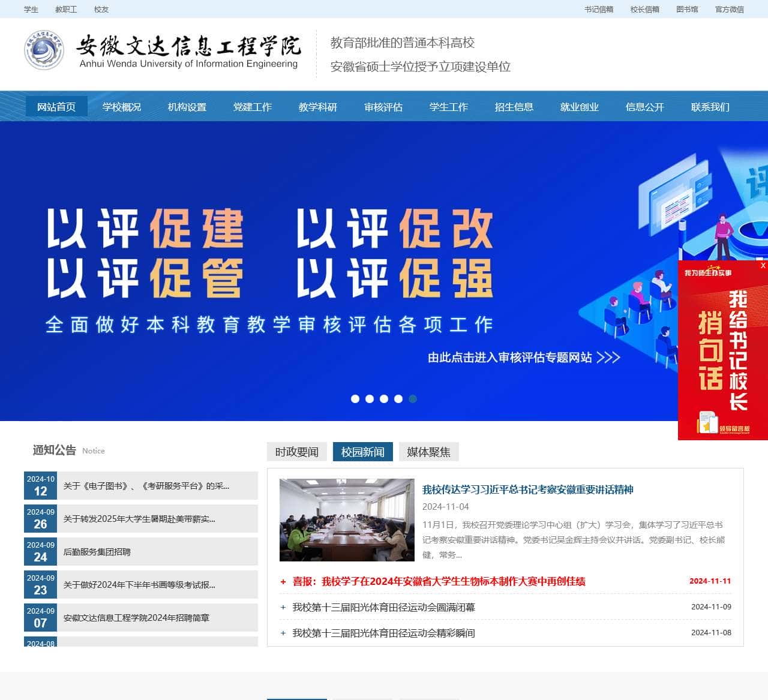Open the 书记信箱 link

(599, 9)
